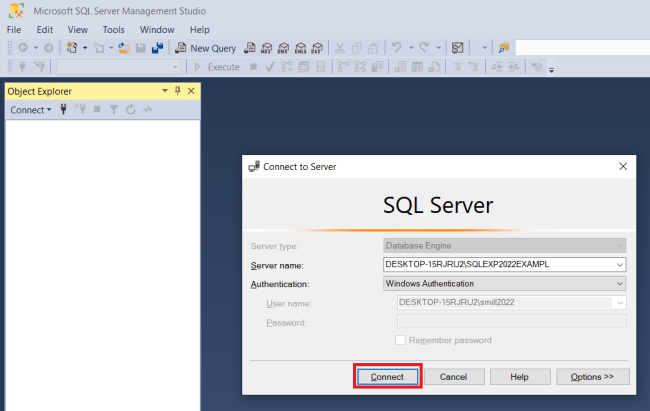Click the Comment Out Lines icon
The image size is (650, 411).
[457, 67]
